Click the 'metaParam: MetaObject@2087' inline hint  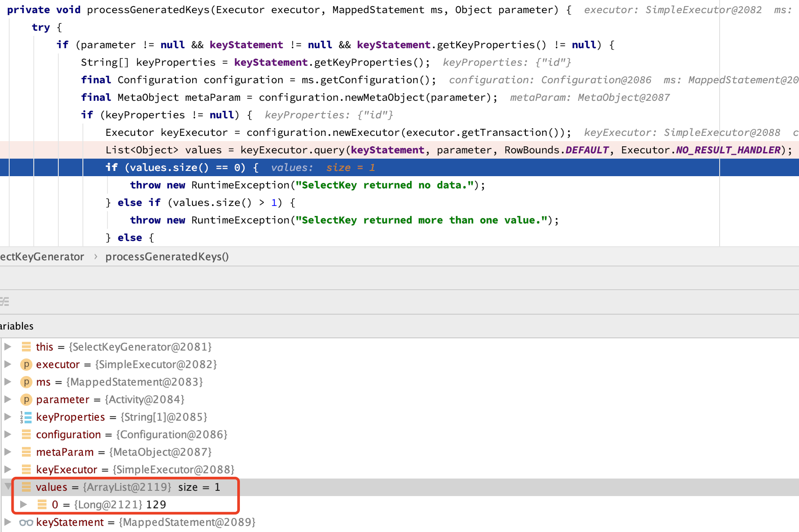590,97
